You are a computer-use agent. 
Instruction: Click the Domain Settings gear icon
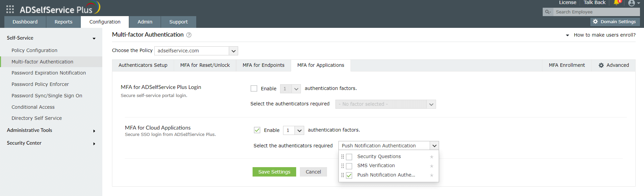[x=595, y=21]
